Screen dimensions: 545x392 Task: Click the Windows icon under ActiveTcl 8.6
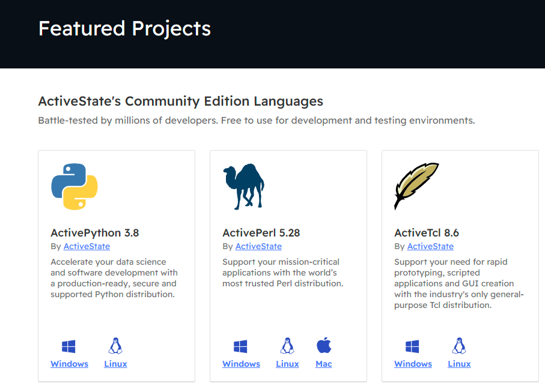pos(412,346)
